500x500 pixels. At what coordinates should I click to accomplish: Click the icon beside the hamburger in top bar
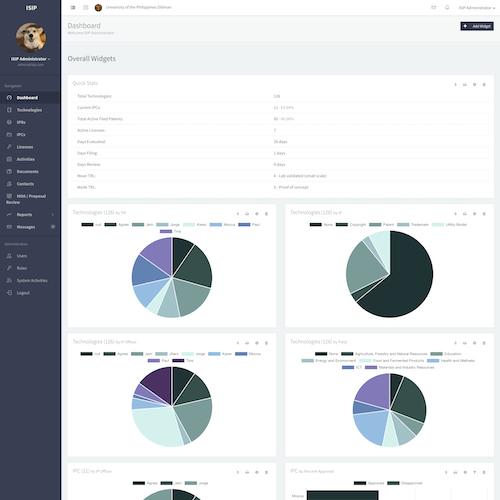86,7
